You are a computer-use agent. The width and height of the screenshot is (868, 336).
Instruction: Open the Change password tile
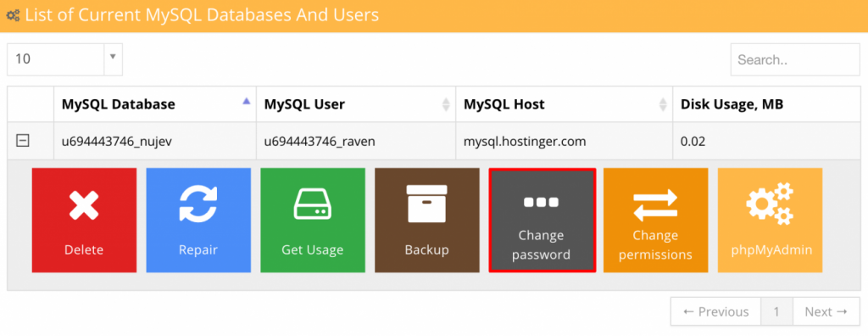tap(542, 220)
